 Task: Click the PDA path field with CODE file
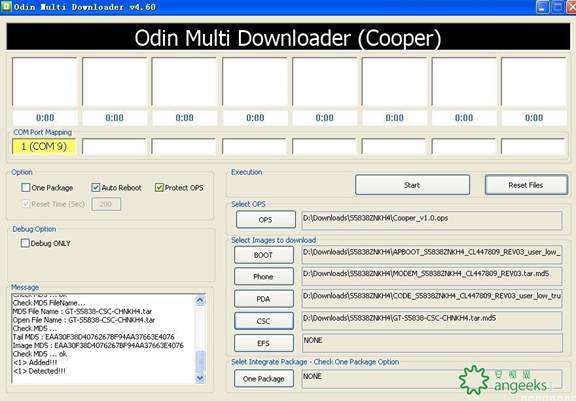(x=432, y=299)
